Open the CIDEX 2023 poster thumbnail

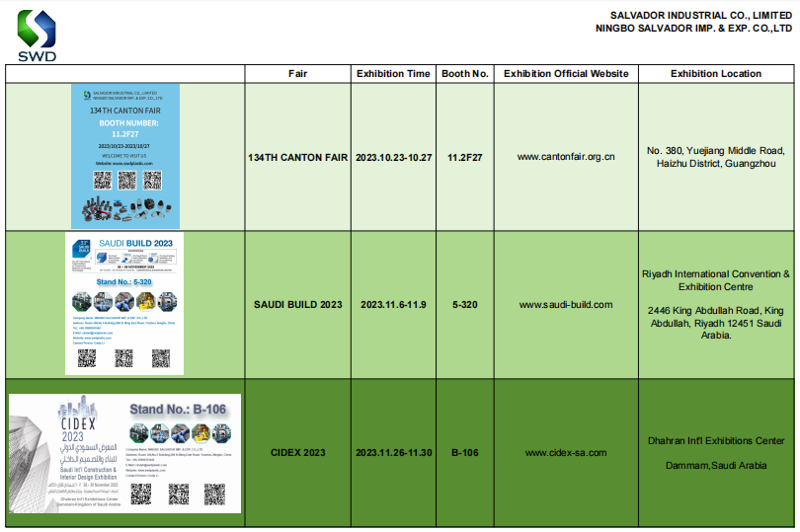click(125, 453)
